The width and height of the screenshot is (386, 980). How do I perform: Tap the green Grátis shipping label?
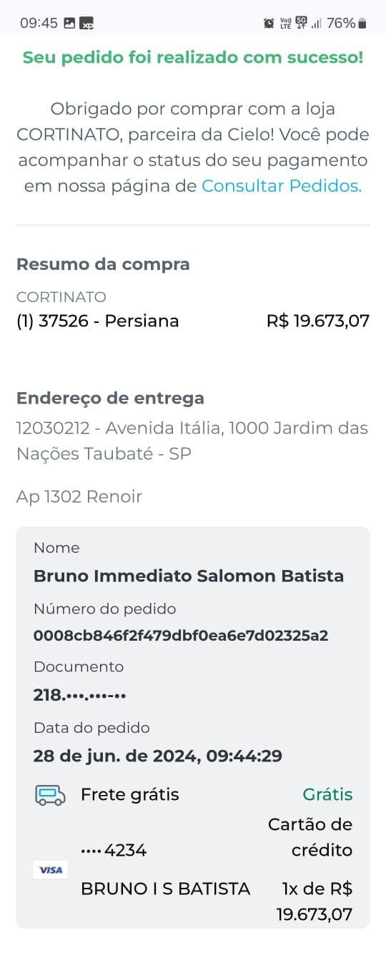click(x=327, y=795)
